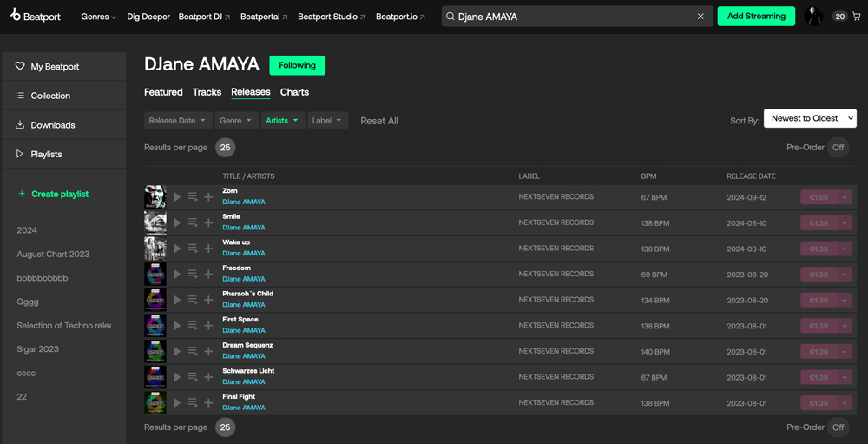Open Freedom cover artwork thumbnail
Image resolution: width=868 pixels, height=444 pixels.
coord(155,275)
